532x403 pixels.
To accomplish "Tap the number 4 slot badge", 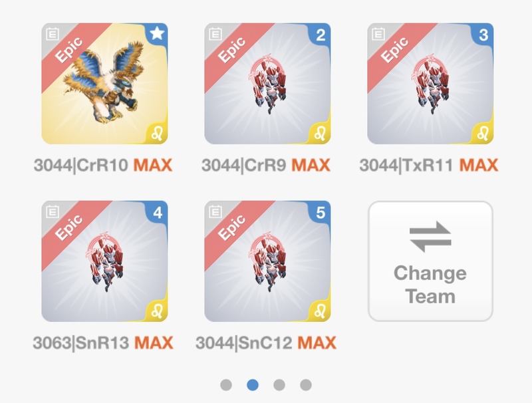I will click(158, 213).
